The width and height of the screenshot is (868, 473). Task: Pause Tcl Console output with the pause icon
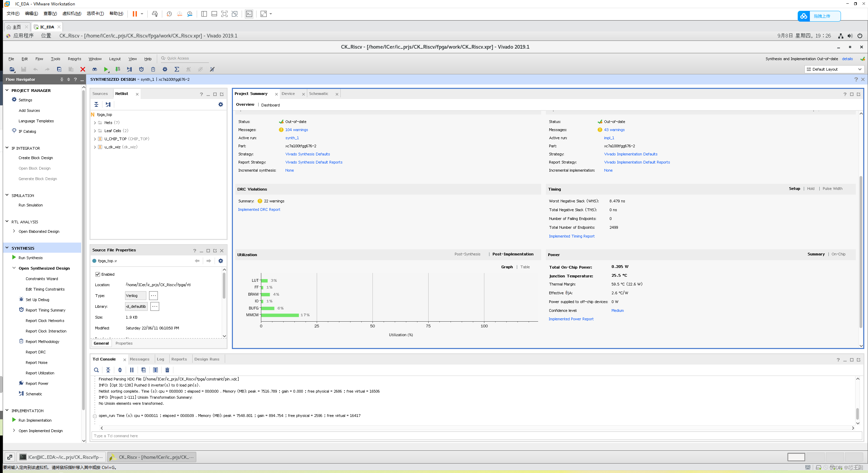132,370
